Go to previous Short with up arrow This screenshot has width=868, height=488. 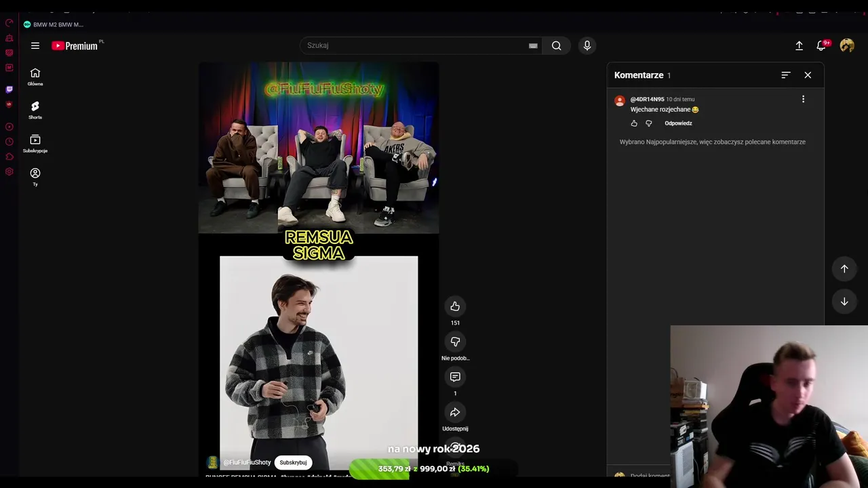(844, 268)
